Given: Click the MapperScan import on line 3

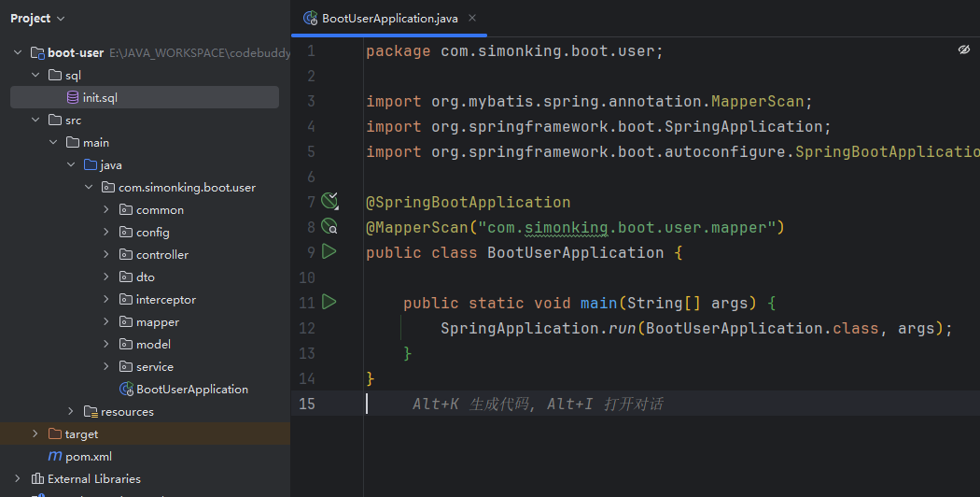Looking at the screenshot, I should [x=758, y=102].
